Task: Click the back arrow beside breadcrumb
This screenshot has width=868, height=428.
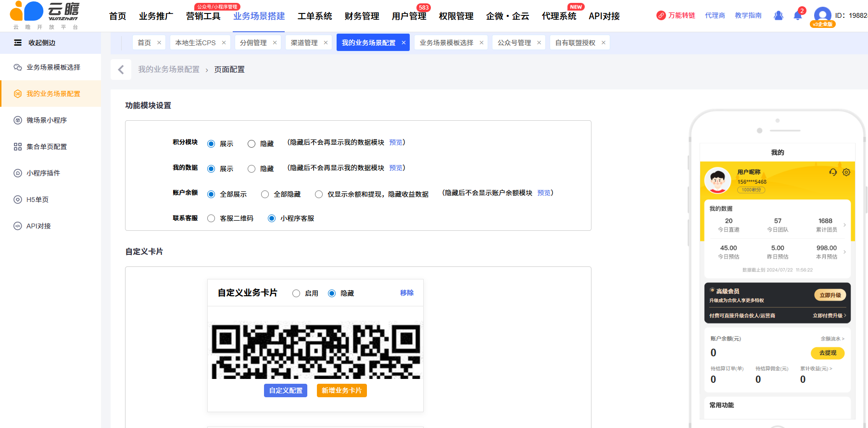Action: pos(121,70)
